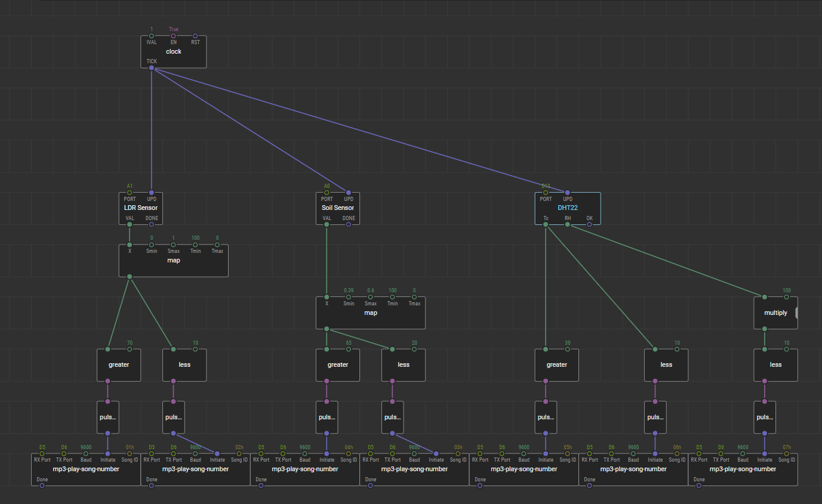
Task: Click the VAL output pin on LDR Sensor
Action: click(x=130, y=225)
